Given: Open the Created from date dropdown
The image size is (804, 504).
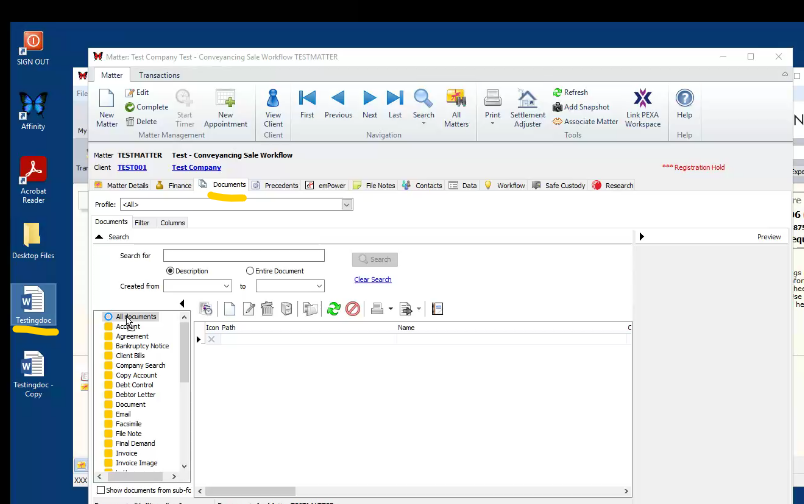Looking at the screenshot, I should click(x=226, y=286).
